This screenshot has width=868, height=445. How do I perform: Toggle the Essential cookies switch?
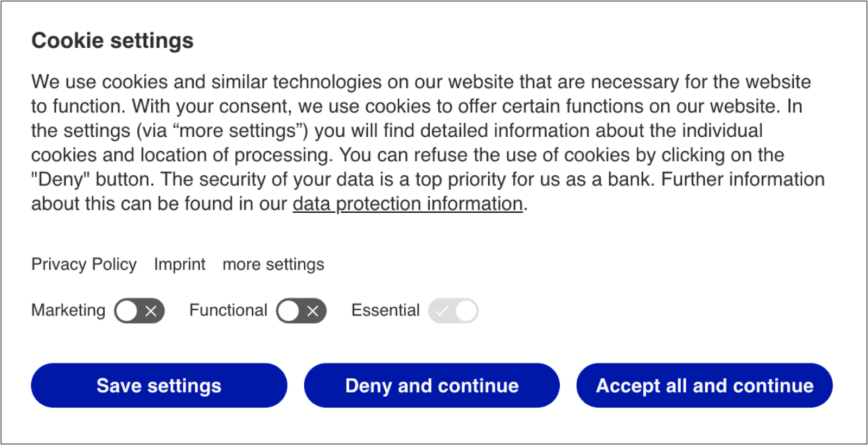coord(454,310)
